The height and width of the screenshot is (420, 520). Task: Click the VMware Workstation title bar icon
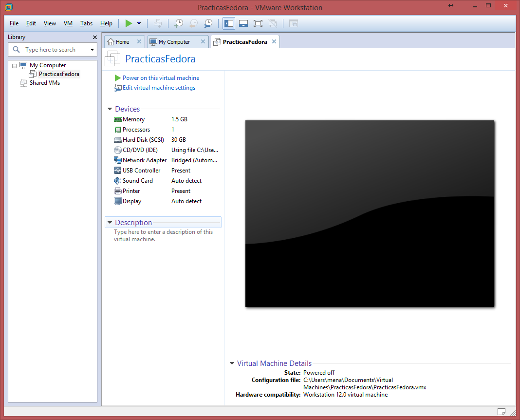9,7
